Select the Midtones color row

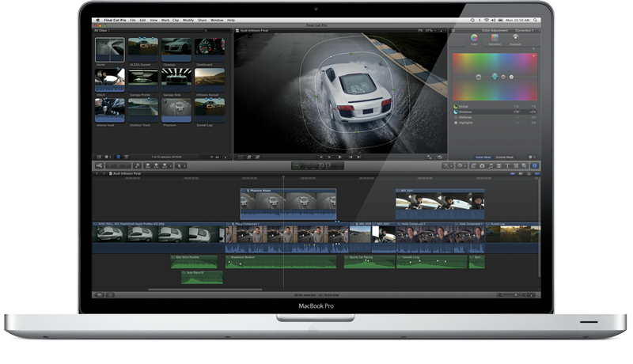coord(495,117)
